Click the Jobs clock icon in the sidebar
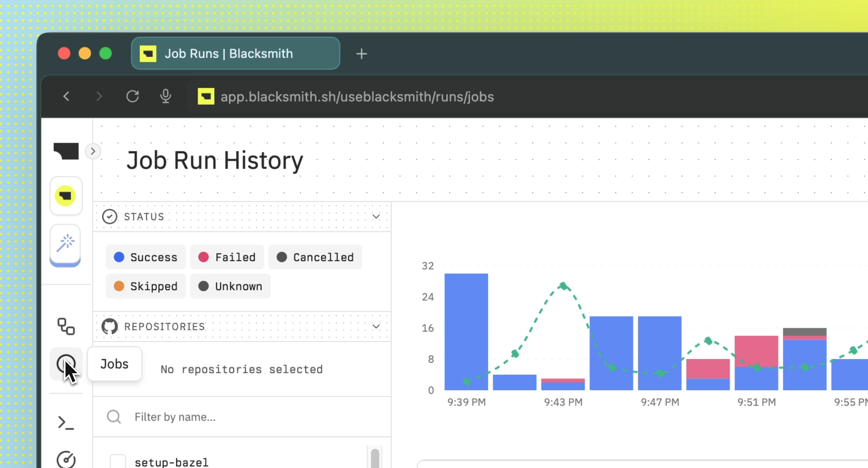Viewport: 868px width, 468px height. click(66, 364)
